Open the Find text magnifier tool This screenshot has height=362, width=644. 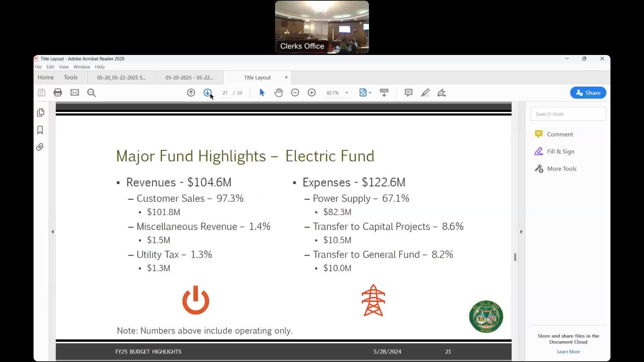pos(91,93)
